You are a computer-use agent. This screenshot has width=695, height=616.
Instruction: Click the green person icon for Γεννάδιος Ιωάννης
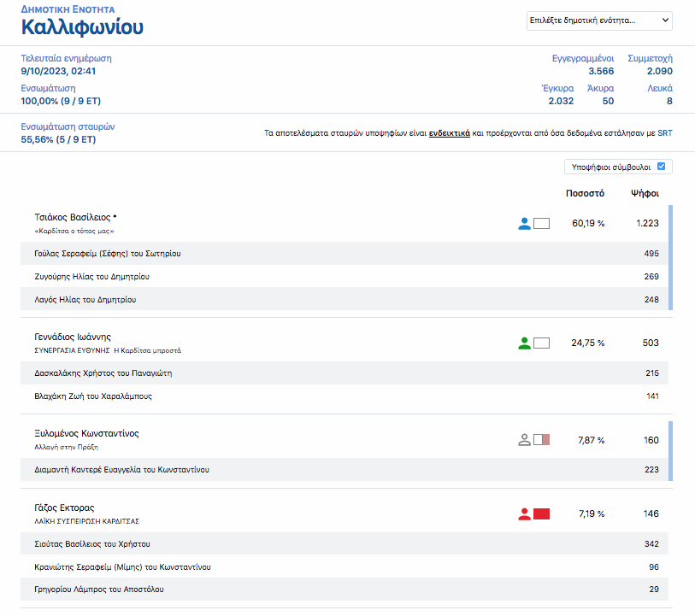[524, 343]
